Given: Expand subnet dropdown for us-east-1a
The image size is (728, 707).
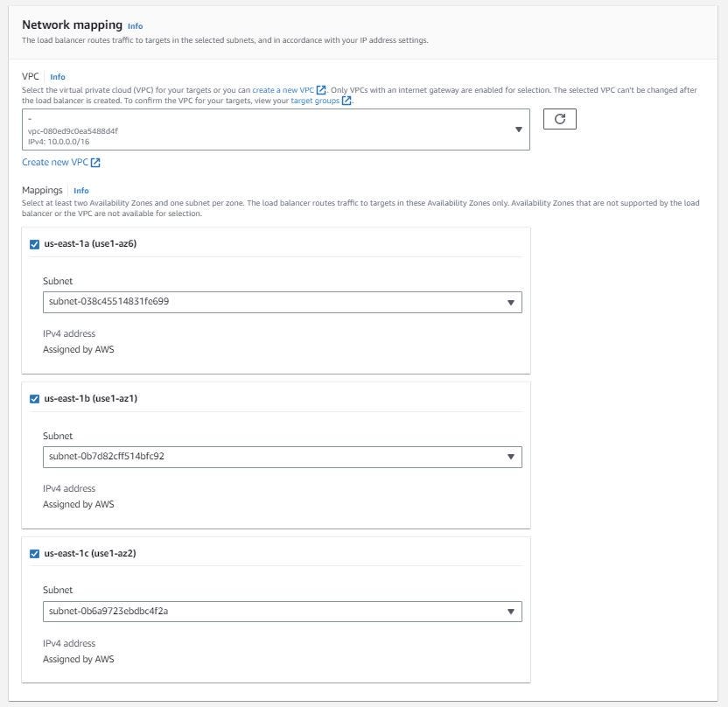Looking at the screenshot, I should pos(283,302).
